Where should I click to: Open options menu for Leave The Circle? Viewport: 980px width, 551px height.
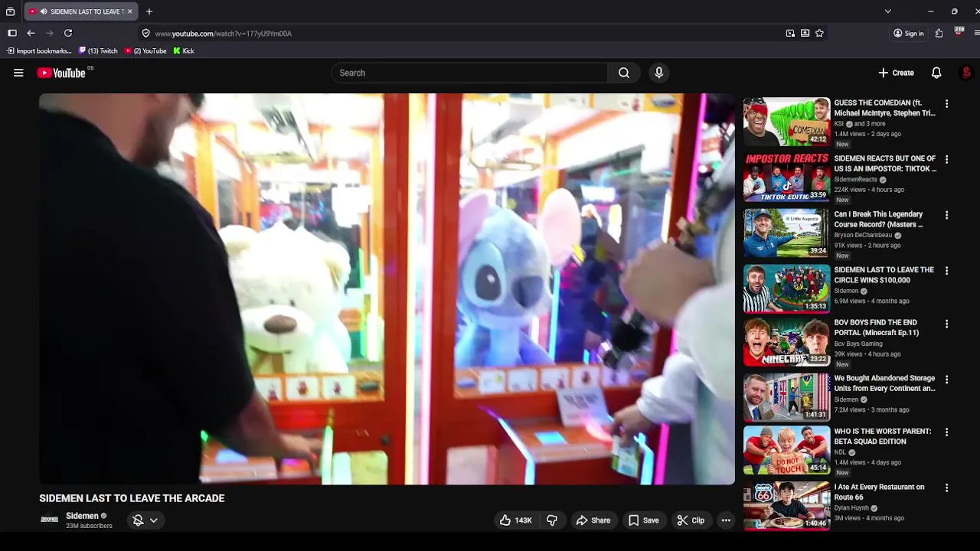click(946, 270)
